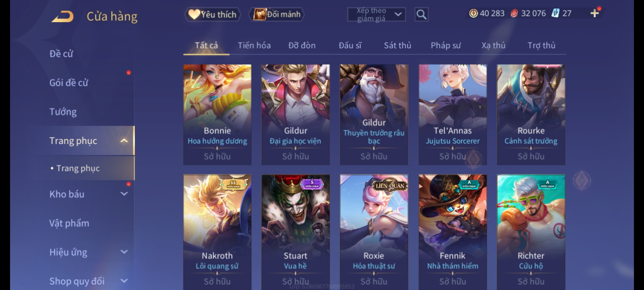Screen dimensions: 644x290
Task: Tap the blue voucher currency icon
Action: click(x=555, y=13)
